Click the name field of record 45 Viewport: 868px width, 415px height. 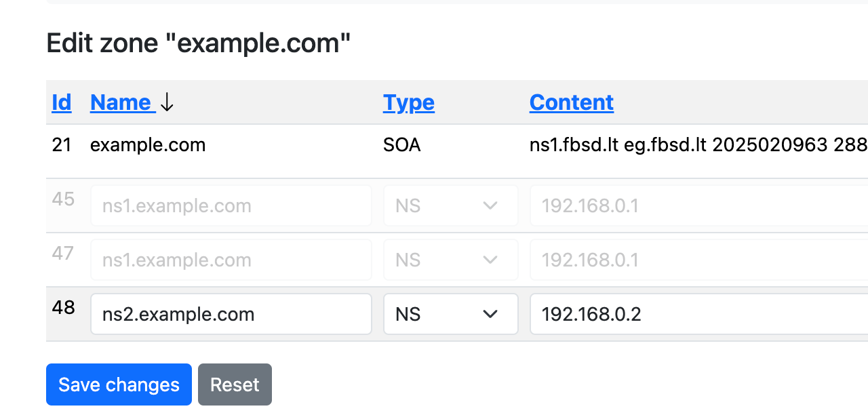tap(231, 205)
